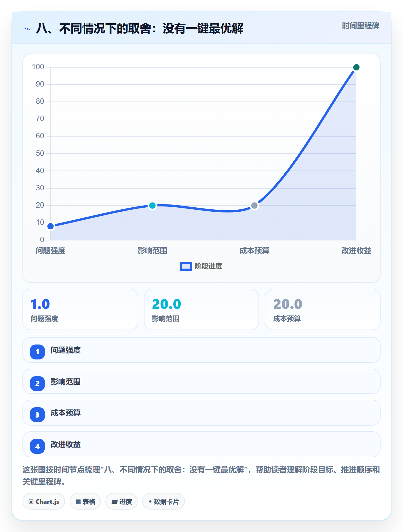Click the 影响范围 label on the chart x-axis
Screen dimensions: 403x532
pos(152,251)
